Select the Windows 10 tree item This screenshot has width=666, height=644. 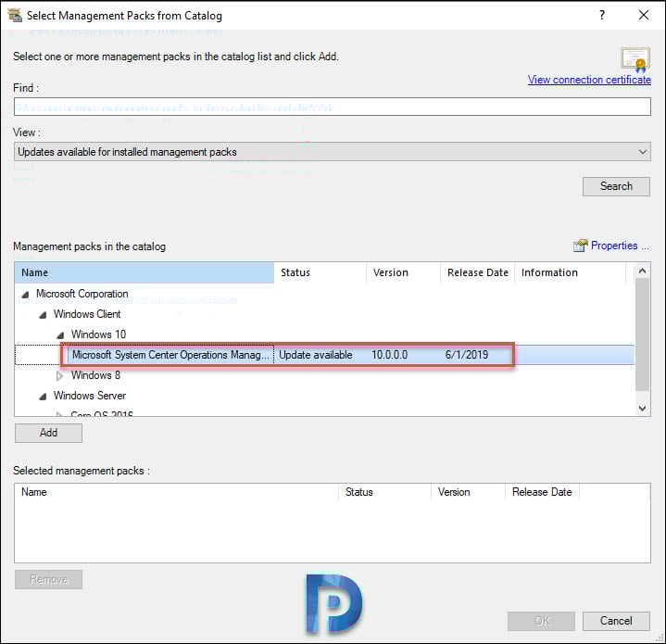coord(98,335)
